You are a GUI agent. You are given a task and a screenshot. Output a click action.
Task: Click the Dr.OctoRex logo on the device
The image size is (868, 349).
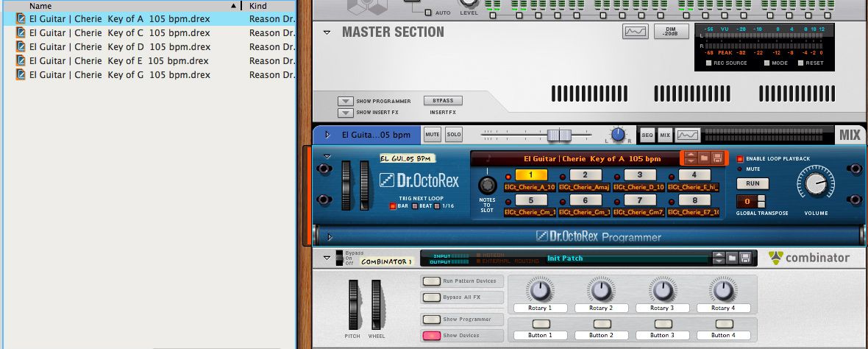click(x=419, y=180)
